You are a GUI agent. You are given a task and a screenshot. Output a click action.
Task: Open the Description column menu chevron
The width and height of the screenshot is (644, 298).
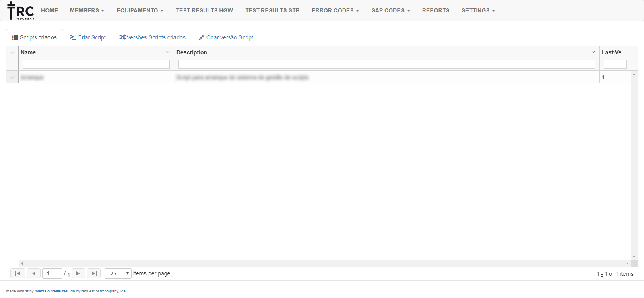593,52
